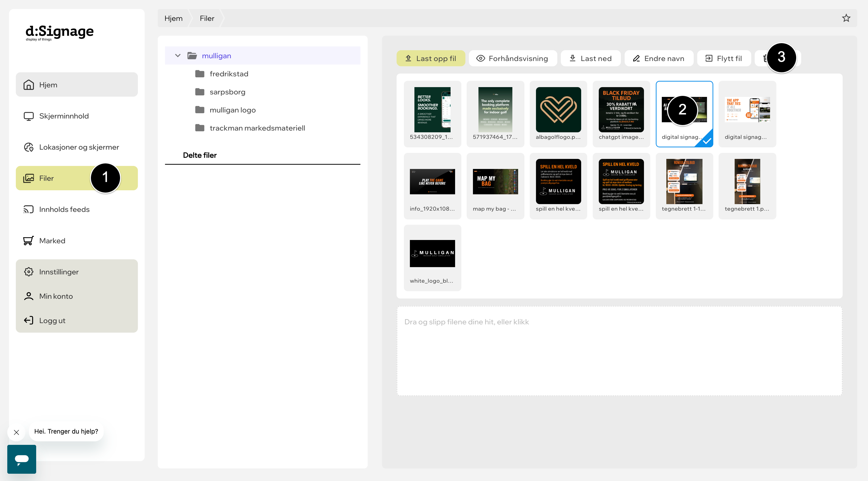Click the Endre navn button
Viewport: 868px width, 481px height.
click(x=659, y=58)
